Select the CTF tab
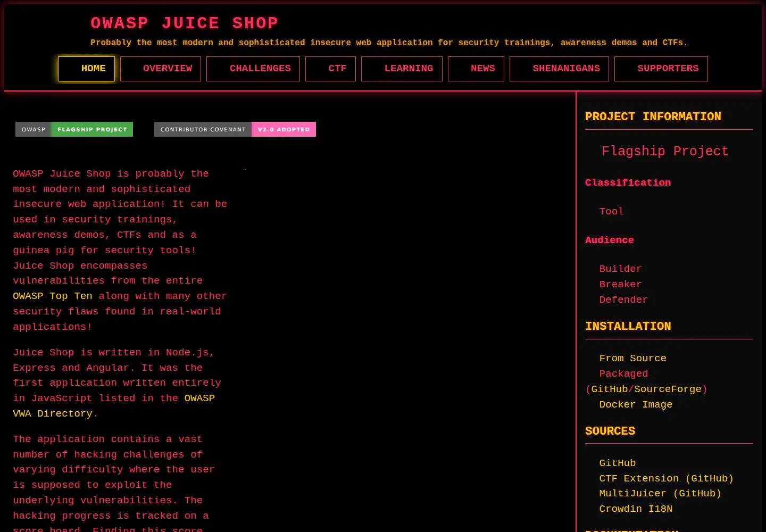The height and width of the screenshot is (532, 766). [330, 69]
